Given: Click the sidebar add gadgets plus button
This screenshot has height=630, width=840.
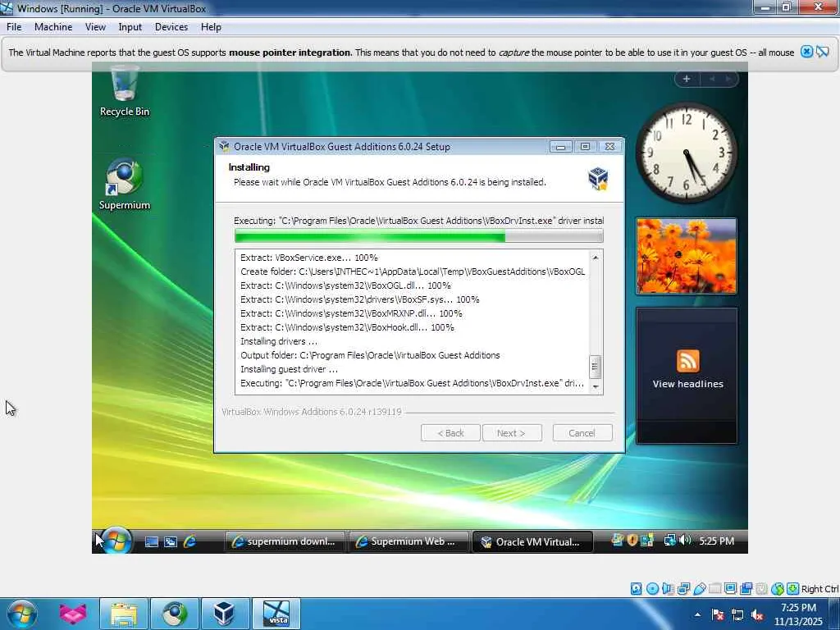Looking at the screenshot, I should click(687, 79).
